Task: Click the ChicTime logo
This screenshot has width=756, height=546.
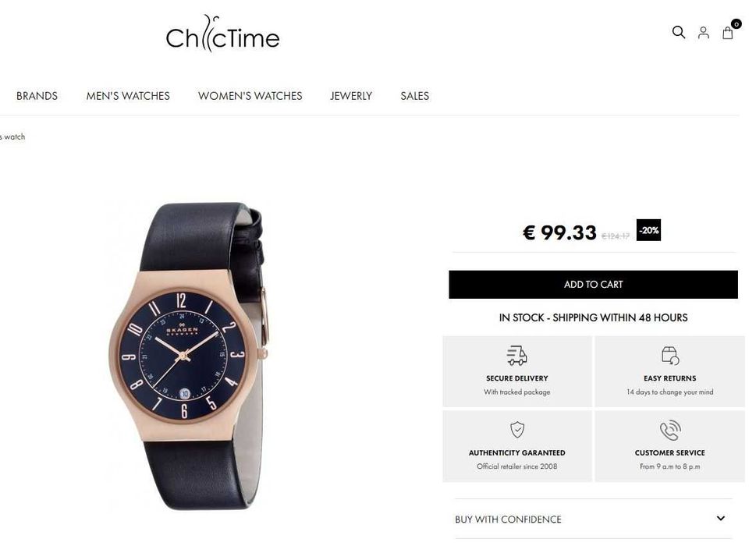Action: [223, 34]
